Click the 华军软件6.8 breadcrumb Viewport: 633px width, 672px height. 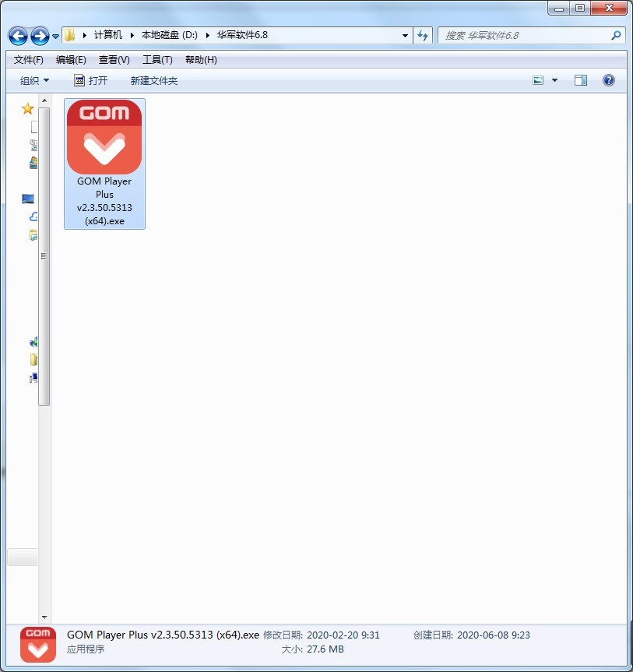242,35
